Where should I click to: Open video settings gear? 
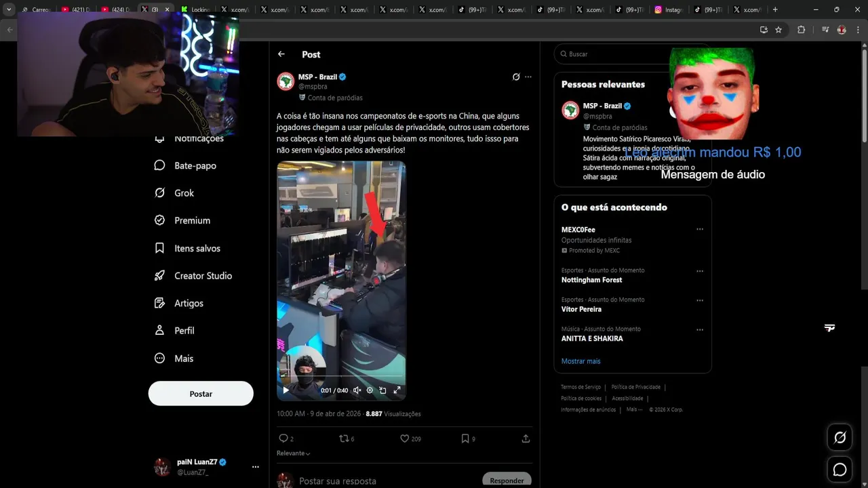370,390
